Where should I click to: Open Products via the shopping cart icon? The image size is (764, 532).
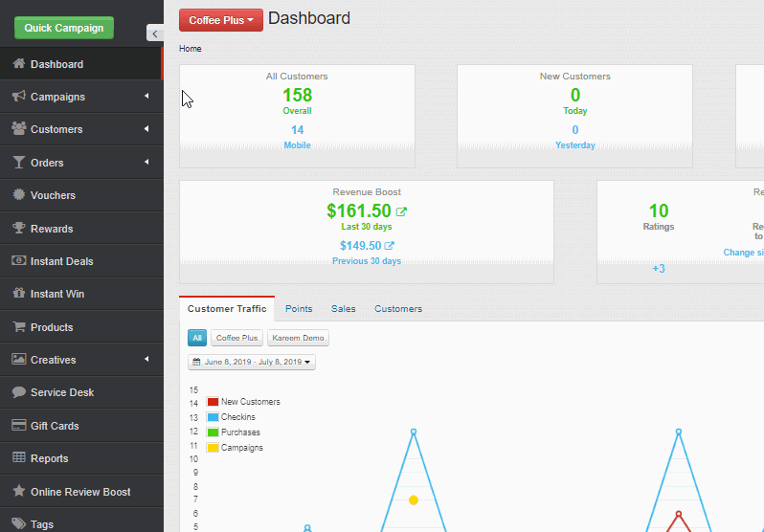click(x=18, y=327)
